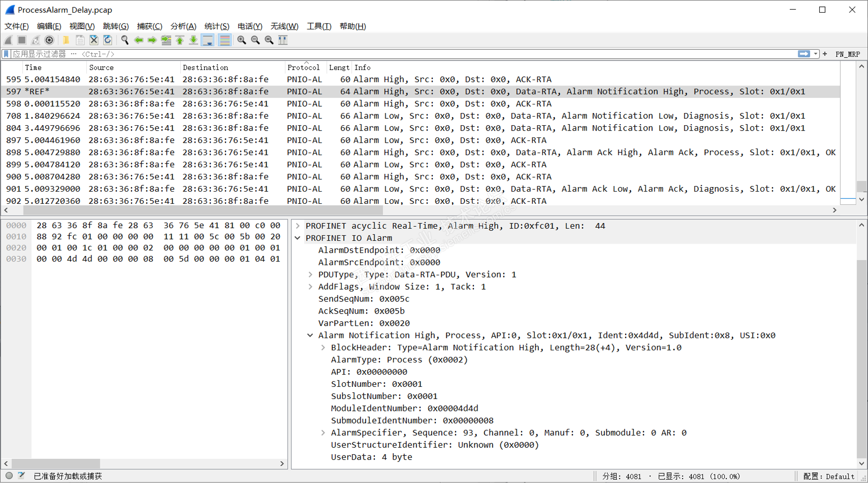The width and height of the screenshot is (868, 484).
Task: Open the 分析(A) analyze menu
Action: [183, 26]
